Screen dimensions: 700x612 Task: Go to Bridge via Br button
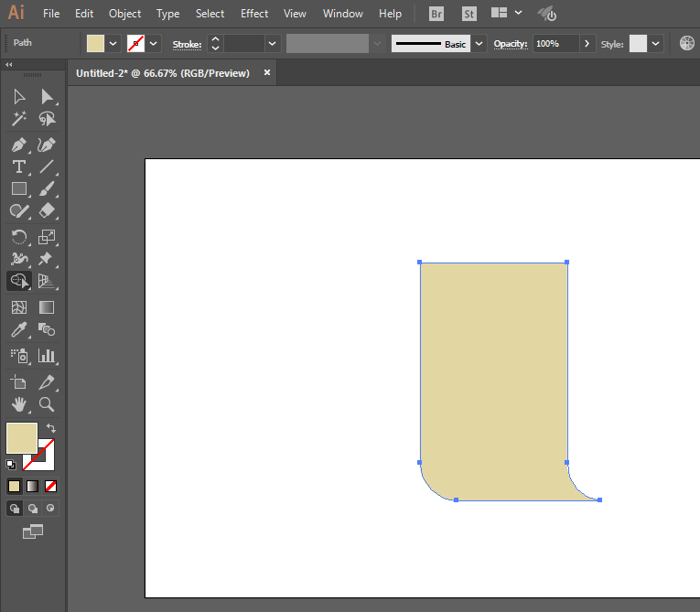(436, 14)
